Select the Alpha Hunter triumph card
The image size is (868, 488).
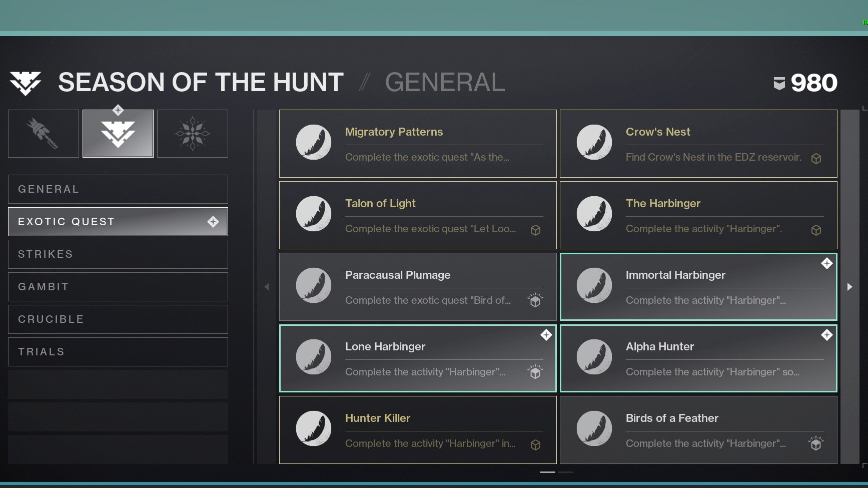(x=698, y=358)
